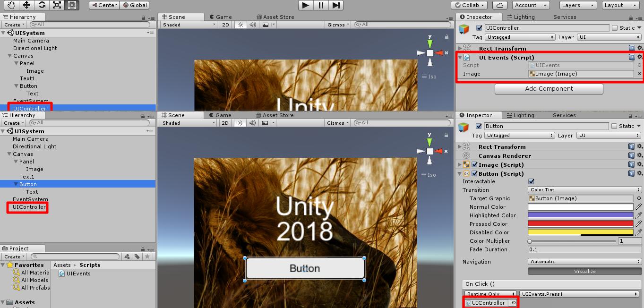This screenshot has width=644, height=308.
Task: Select the Scale tool
Action: [x=57, y=5]
